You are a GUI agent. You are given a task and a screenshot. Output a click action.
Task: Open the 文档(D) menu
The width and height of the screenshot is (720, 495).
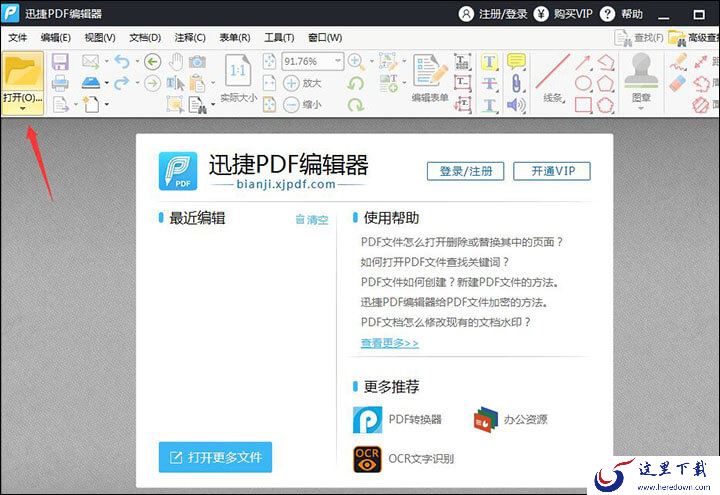pos(145,38)
